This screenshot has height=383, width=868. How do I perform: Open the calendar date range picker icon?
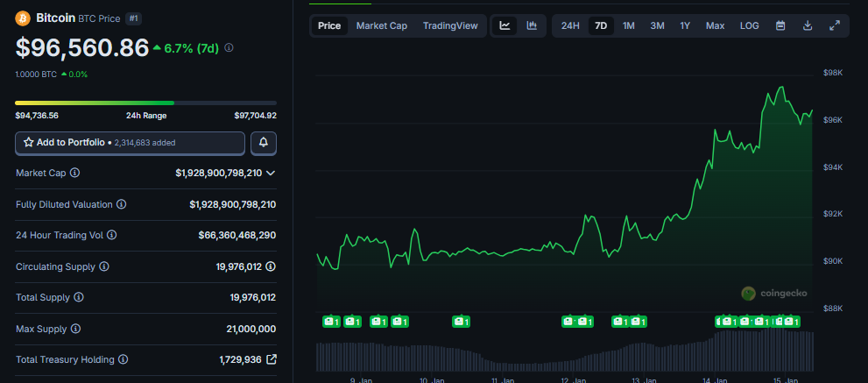(x=780, y=26)
